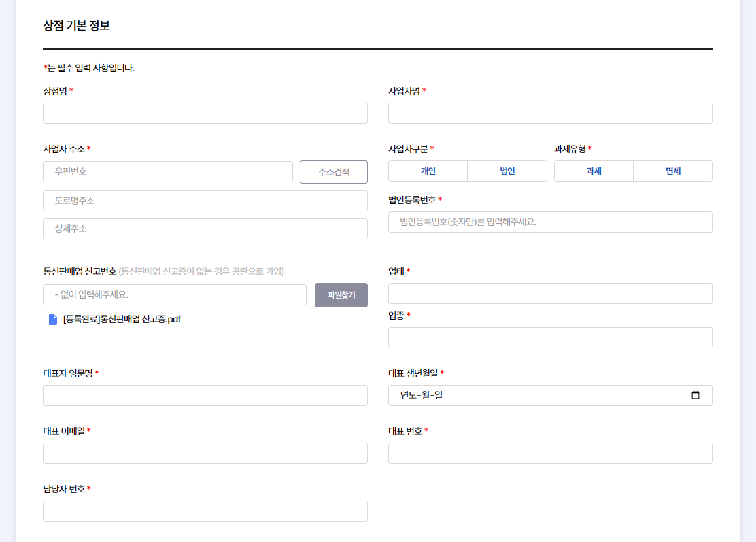
Task: Select 개인 business type option
Action: click(x=428, y=171)
